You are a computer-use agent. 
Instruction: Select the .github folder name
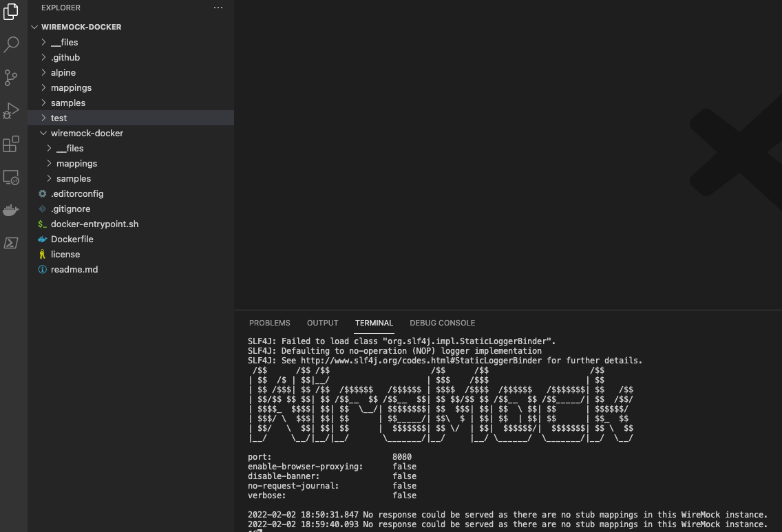pos(65,57)
